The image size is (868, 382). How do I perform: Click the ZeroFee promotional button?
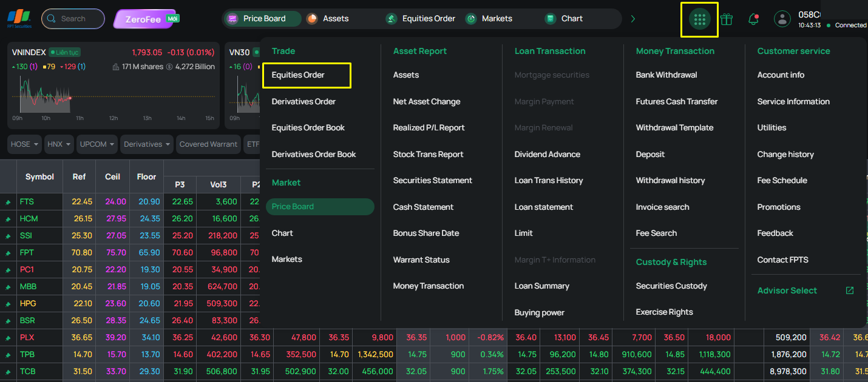(x=146, y=19)
